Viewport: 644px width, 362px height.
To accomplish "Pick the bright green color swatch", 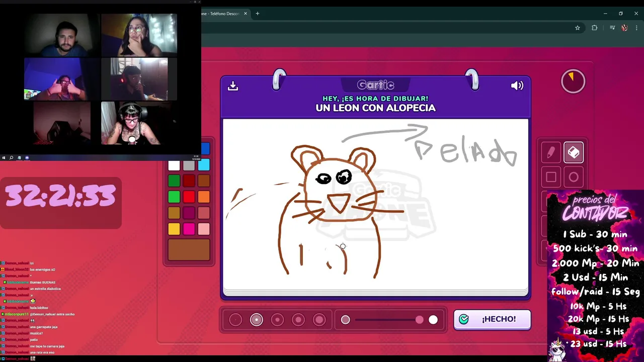I will [x=174, y=197].
